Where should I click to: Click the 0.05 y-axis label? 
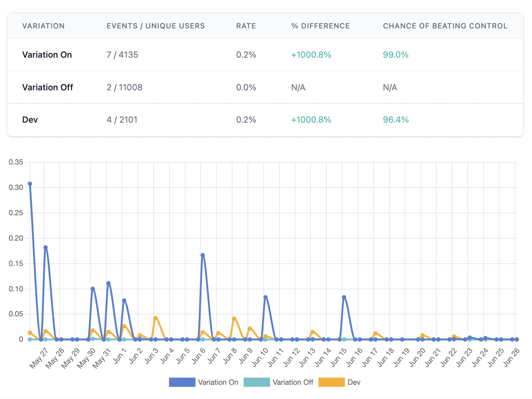[x=16, y=314]
